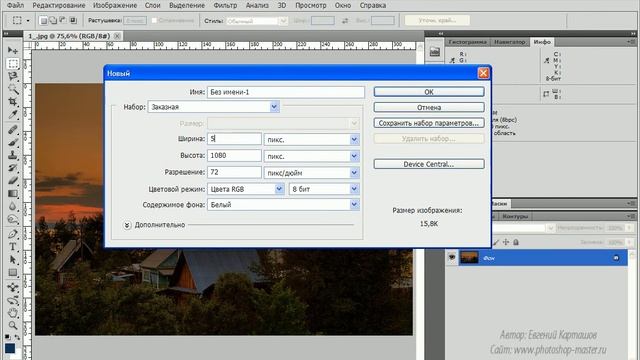Select the Dodge tool

13,219
